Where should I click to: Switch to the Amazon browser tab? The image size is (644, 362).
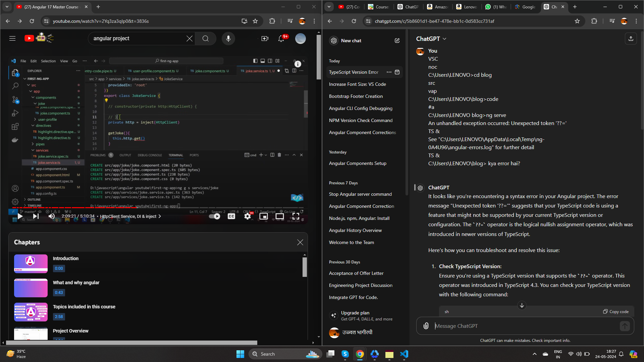[x=437, y=7]
